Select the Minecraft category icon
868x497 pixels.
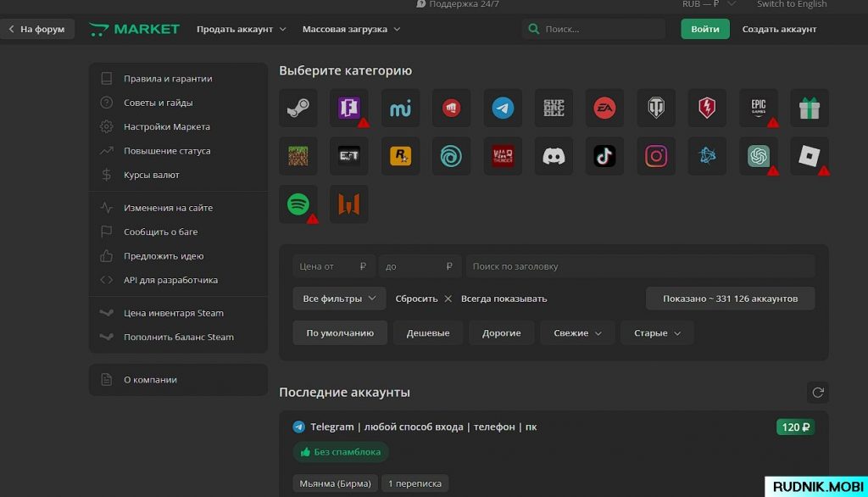pyautogui.click(x=298, y=156)
